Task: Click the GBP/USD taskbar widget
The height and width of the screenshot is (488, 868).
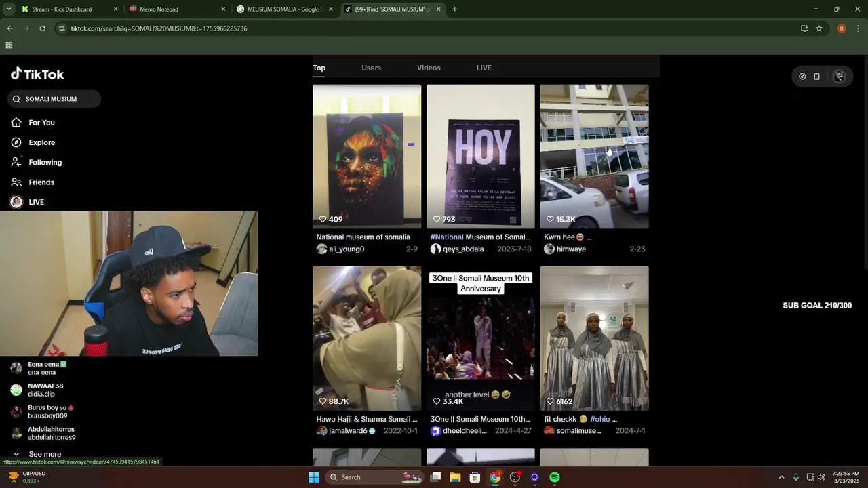Action: click(27, 477)
